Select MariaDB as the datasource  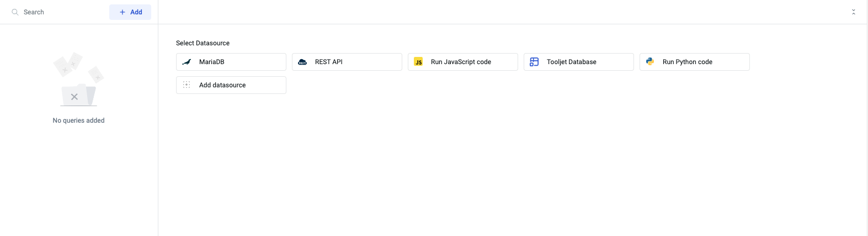coord(231,62)
